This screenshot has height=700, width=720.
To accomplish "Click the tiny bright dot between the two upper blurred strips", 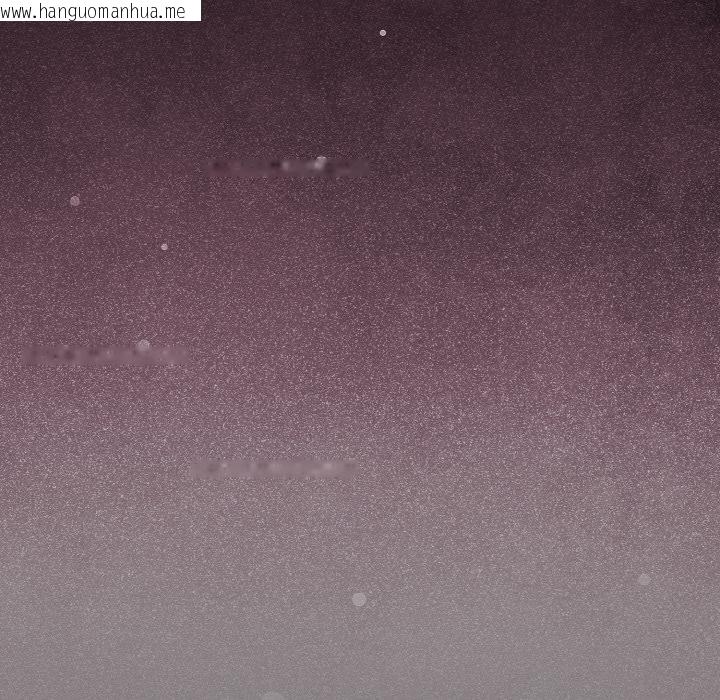I will click(164, 246).
